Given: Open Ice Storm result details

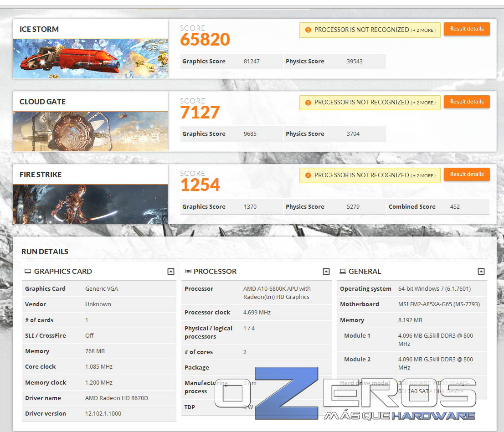Looking at the screenshot, I should click(x=467, y=29).
